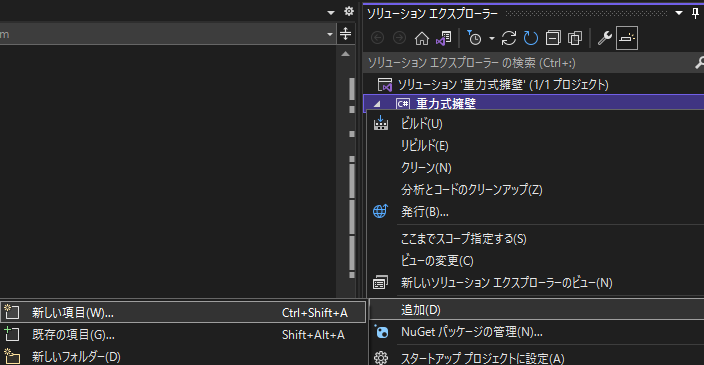Choose 発行(B)... menu item
Viewport: 704px width, 365px height.
point(536,211)
